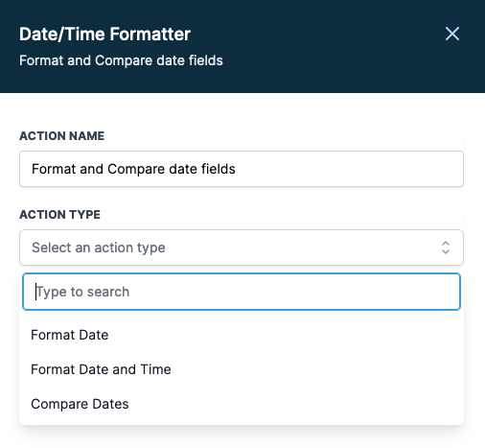This screenshot has width=485, height=448.
Task: Select the Format Date option
Action: tap(242, 335)
